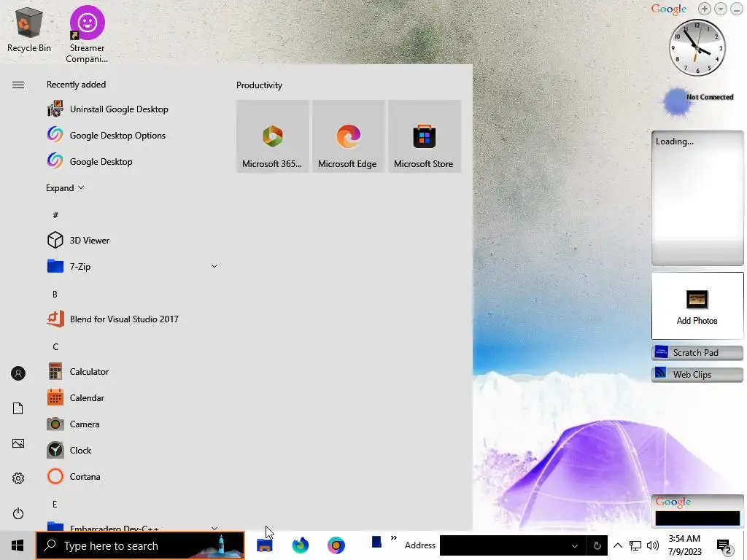Minimize the Google sidebar
The width and height of the screenshot is (747, 560).
point(737,9)
